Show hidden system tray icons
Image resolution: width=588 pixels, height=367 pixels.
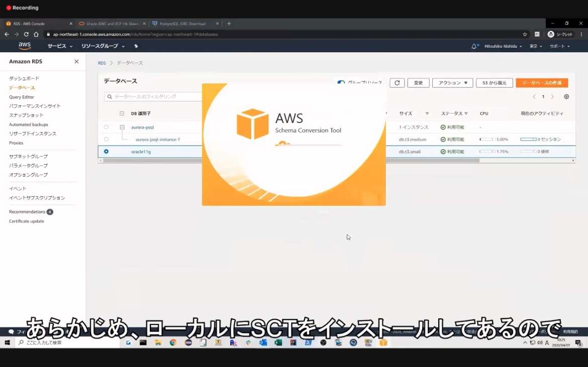[x=525, y=343]
